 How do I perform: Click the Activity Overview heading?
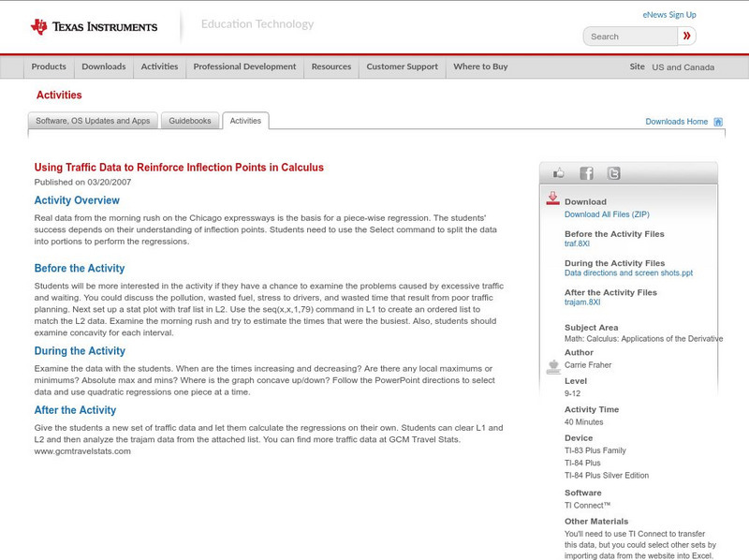pyautogui.click(x=77, y=200)
